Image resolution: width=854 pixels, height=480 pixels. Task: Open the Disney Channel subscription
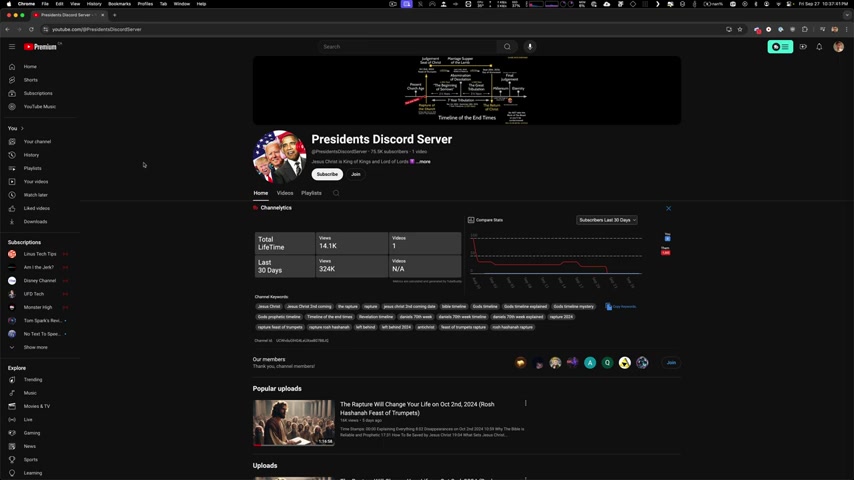(x=40, y=281)
